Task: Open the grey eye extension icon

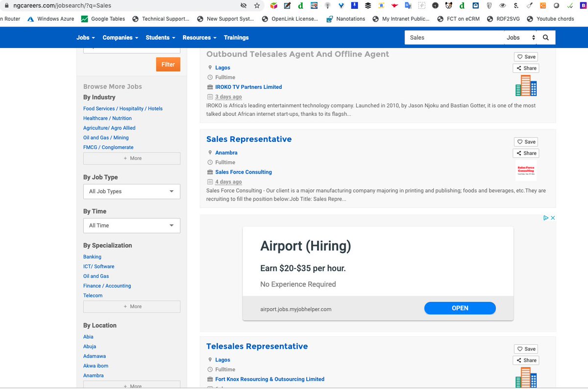Action: [502, 5]
